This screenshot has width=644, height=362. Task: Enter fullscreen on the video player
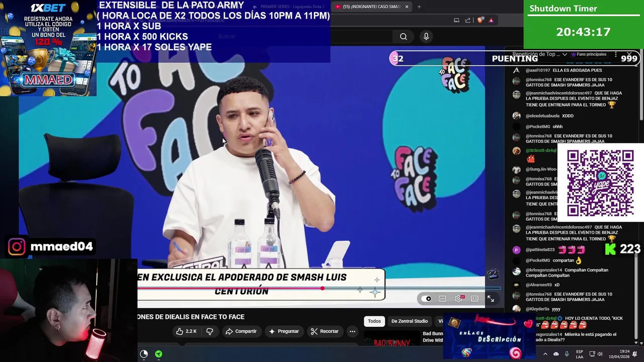pyautogui.click(x=491, y=299)
